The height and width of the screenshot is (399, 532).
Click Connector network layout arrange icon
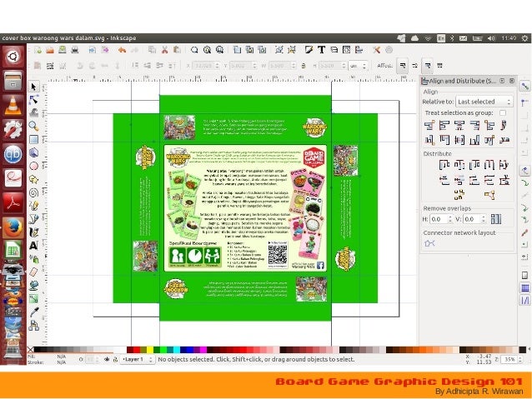(x=429, y=243)
